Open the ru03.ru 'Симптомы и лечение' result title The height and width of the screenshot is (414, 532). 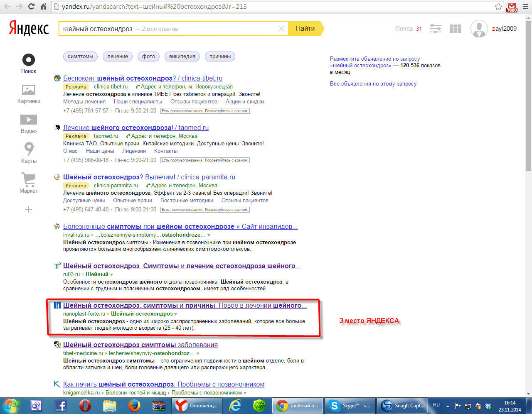(182, 266)
